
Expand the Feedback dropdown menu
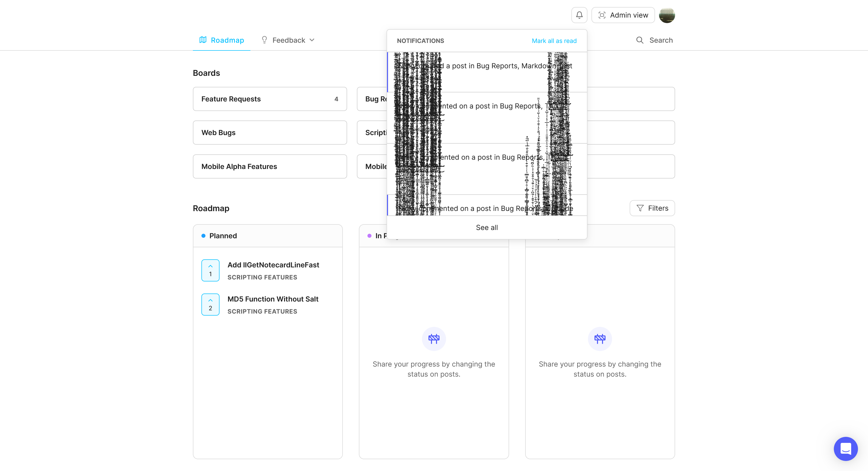288,40
